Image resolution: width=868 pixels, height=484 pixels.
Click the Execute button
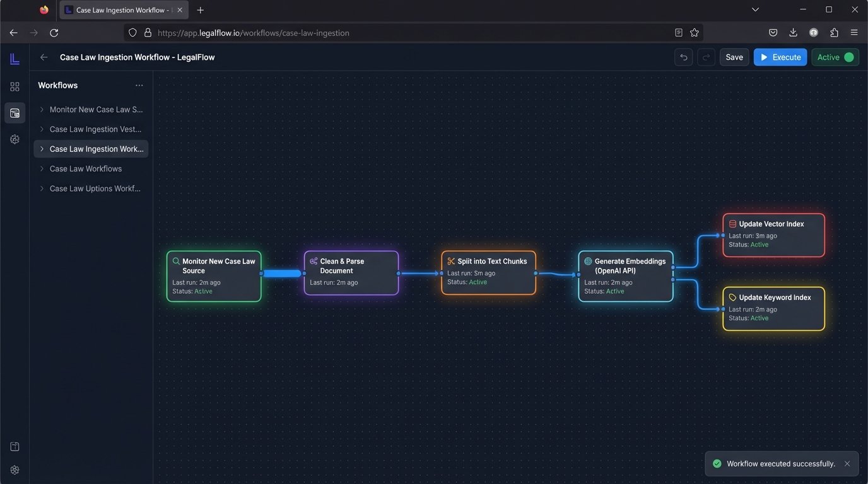[780, 57]
